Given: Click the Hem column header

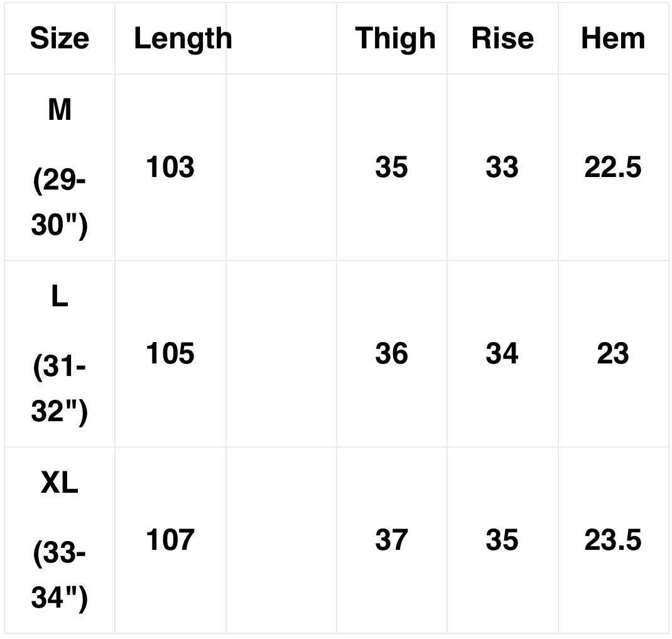Looking at the screenshot, I should click(x=613, y=38).
